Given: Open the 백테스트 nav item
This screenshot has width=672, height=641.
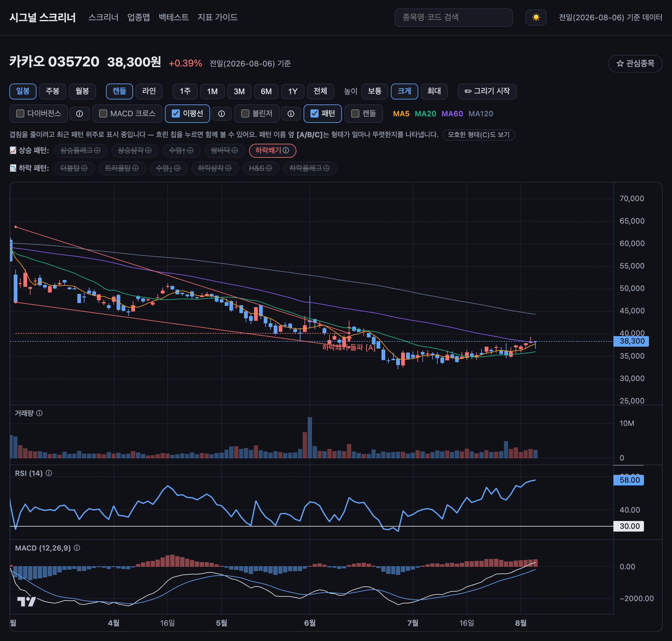Looking at the screenshot, I should click(174, 17).
